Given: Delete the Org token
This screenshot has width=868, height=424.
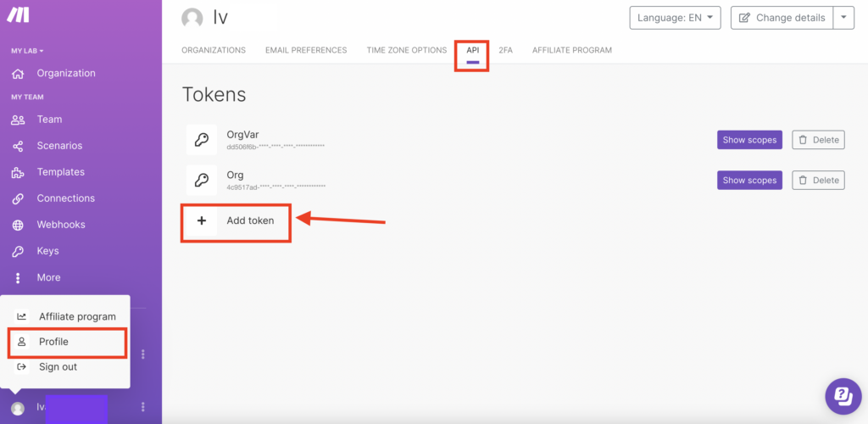Looking at the screenshot, I should (818, 180).
